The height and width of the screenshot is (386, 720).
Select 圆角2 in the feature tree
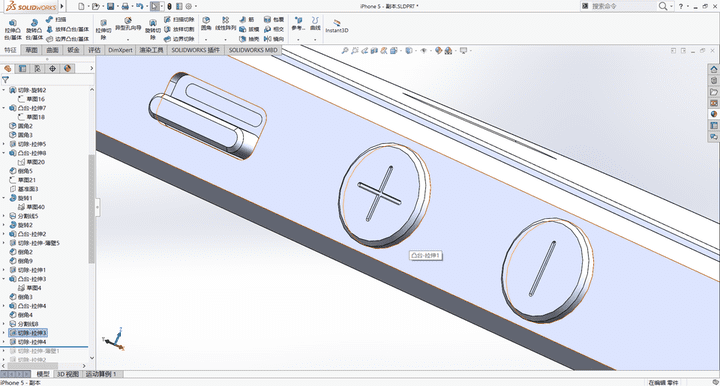[21, 126]
